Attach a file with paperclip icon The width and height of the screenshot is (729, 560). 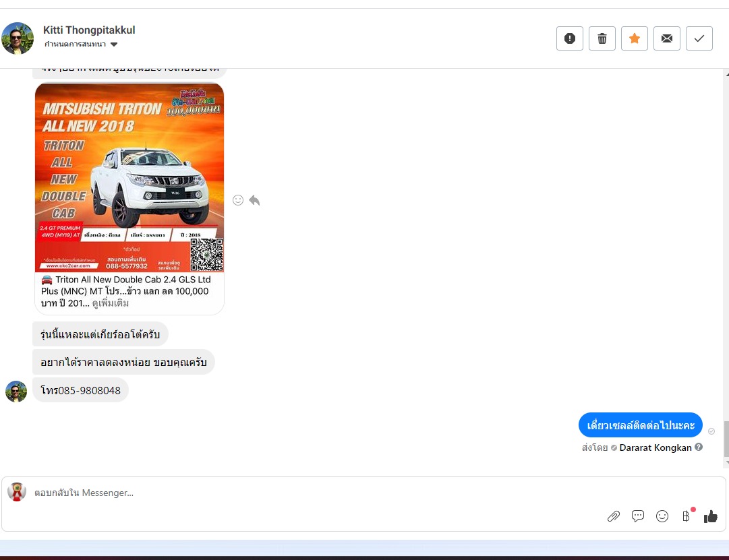tap(613, 516)
